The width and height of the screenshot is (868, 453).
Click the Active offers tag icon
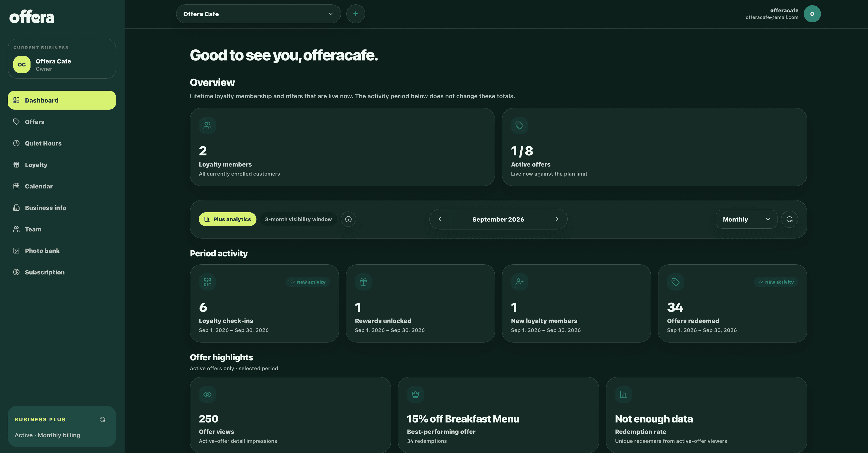tap(520, 126)
